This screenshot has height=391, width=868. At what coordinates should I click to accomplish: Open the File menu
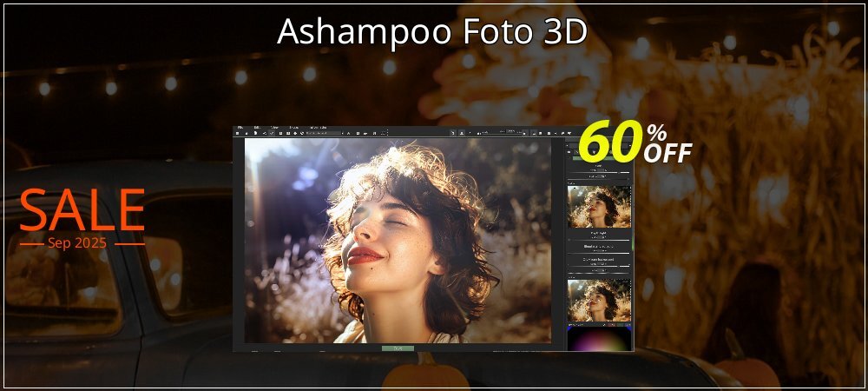(x=240, y=128)
